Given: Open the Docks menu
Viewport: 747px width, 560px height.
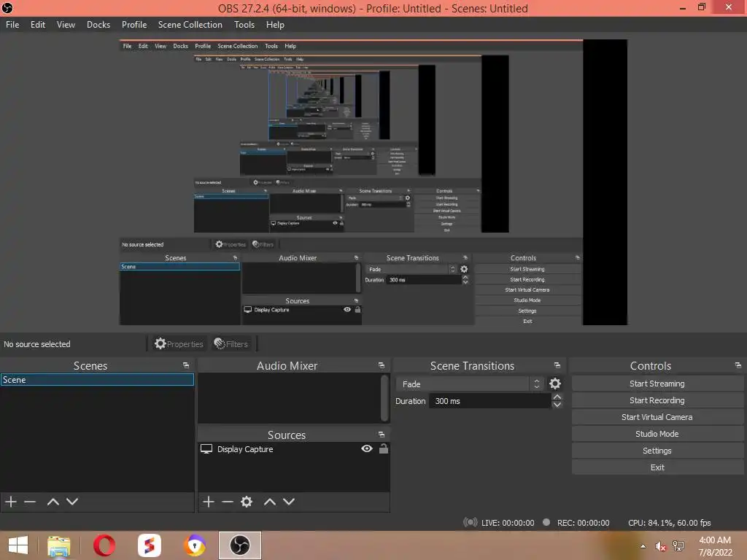Looking at the screenshot, I should 98,25.
